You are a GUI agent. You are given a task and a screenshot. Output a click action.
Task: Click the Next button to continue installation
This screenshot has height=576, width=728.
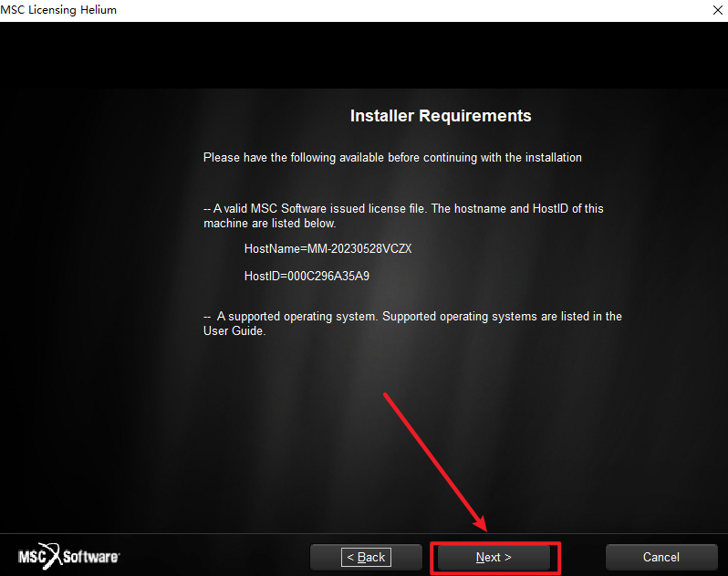[x=494, y=557]
